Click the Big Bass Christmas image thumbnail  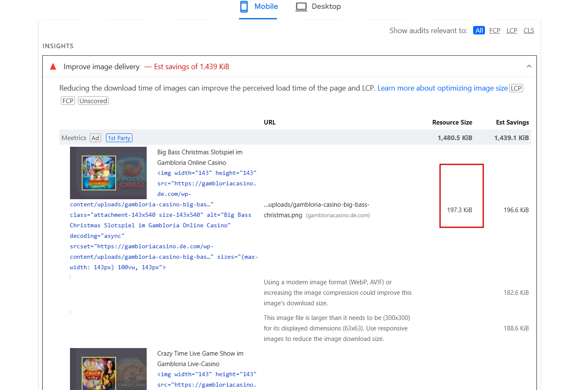point(108,173)
